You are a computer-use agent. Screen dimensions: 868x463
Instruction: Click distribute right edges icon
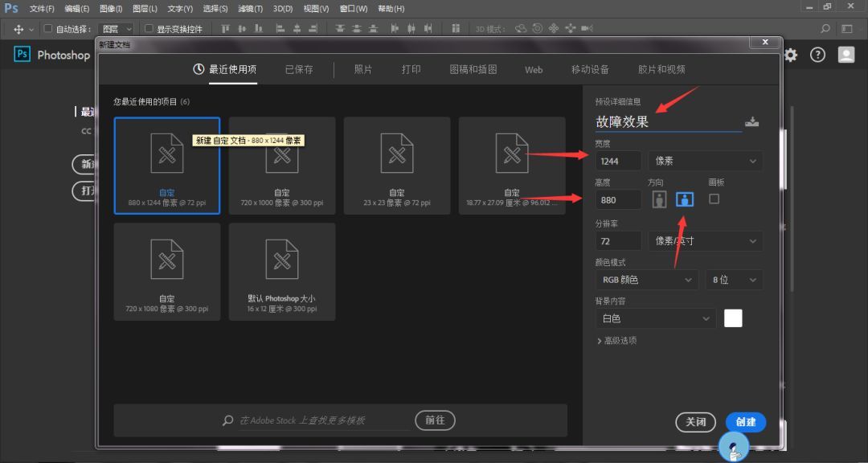428,29
